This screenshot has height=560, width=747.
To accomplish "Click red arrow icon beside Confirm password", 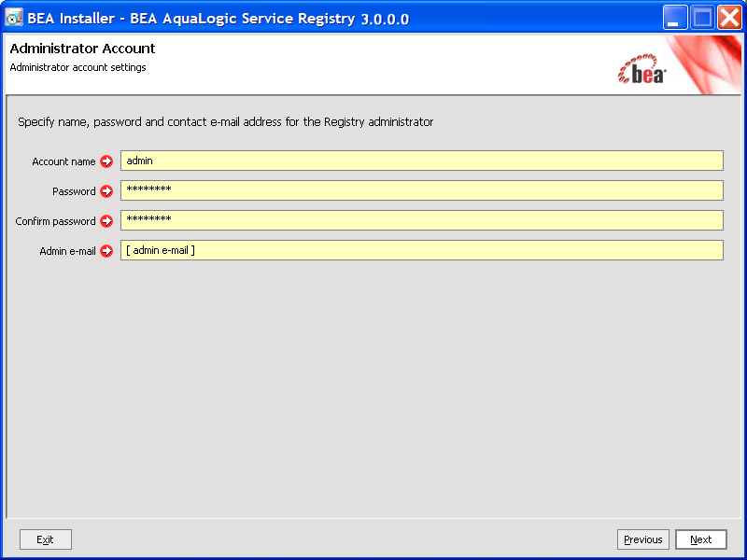I will click(x=106, y=221).
